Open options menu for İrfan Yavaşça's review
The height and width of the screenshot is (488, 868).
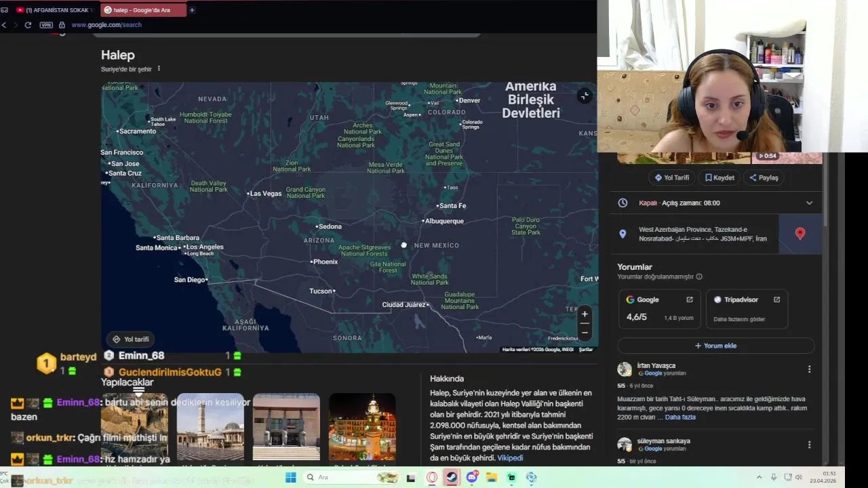[809, 369]
